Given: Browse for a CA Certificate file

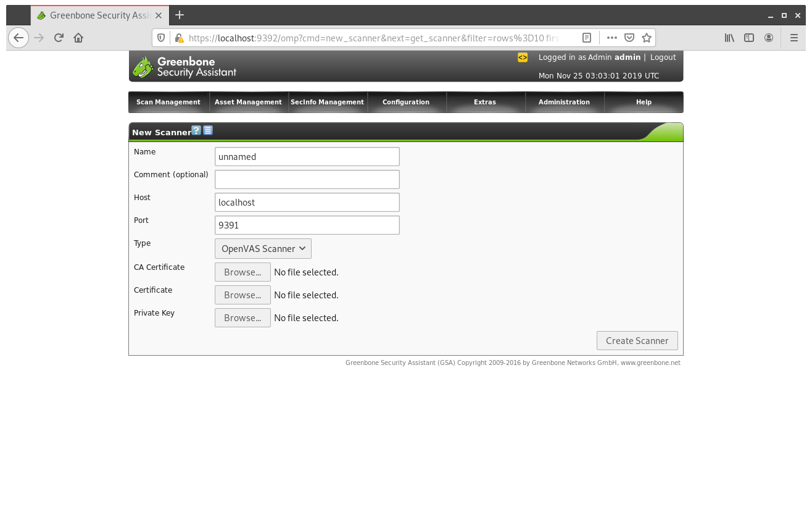Looking at the screenshot, I should 242,272.
